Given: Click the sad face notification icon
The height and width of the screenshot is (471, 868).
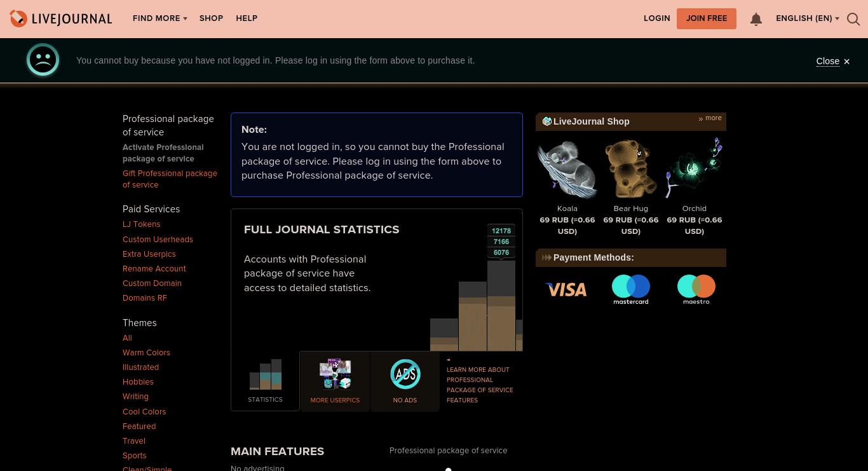Looking at the screenshot, I should [x=43, y=60].
